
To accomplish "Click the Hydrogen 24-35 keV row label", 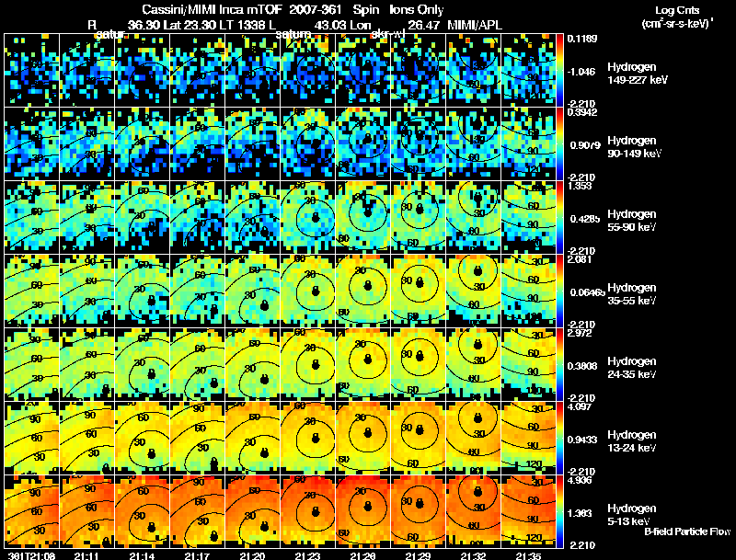I will [x=632, y=368].
